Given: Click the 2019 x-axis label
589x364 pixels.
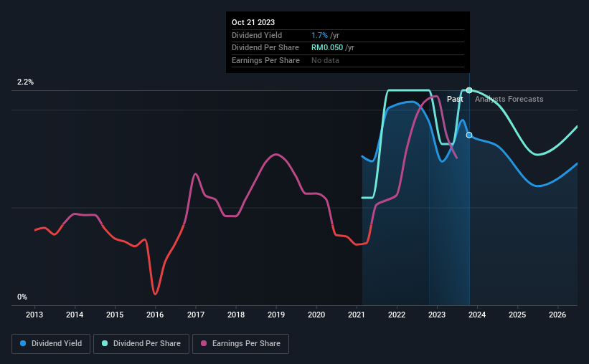Looking at the screenshot, I should [x=276, y=315].
